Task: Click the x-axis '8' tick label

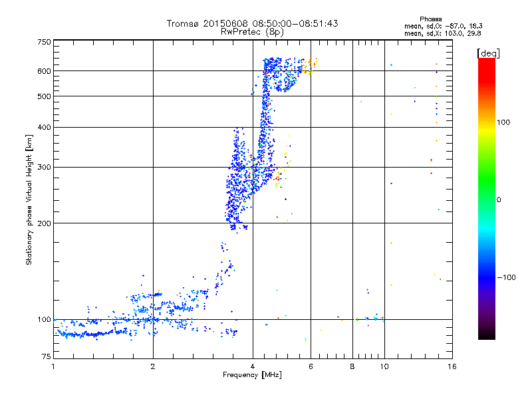Action: point(352,366)
